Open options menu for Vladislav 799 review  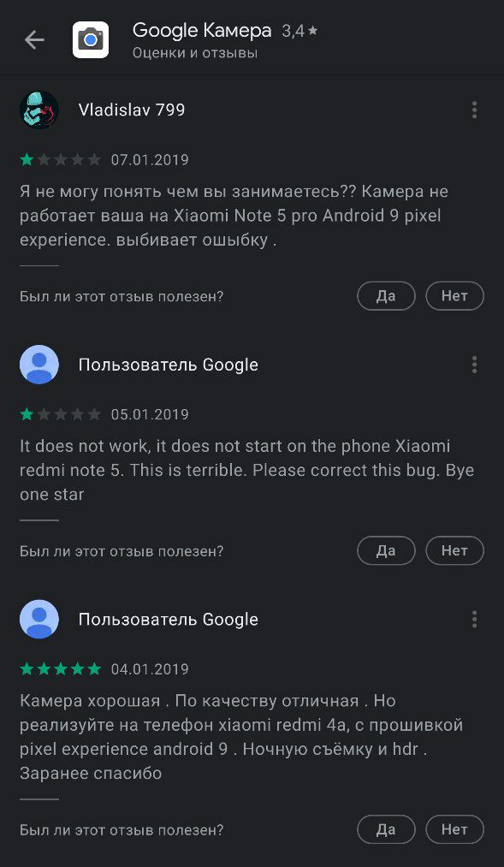(474, 110)
